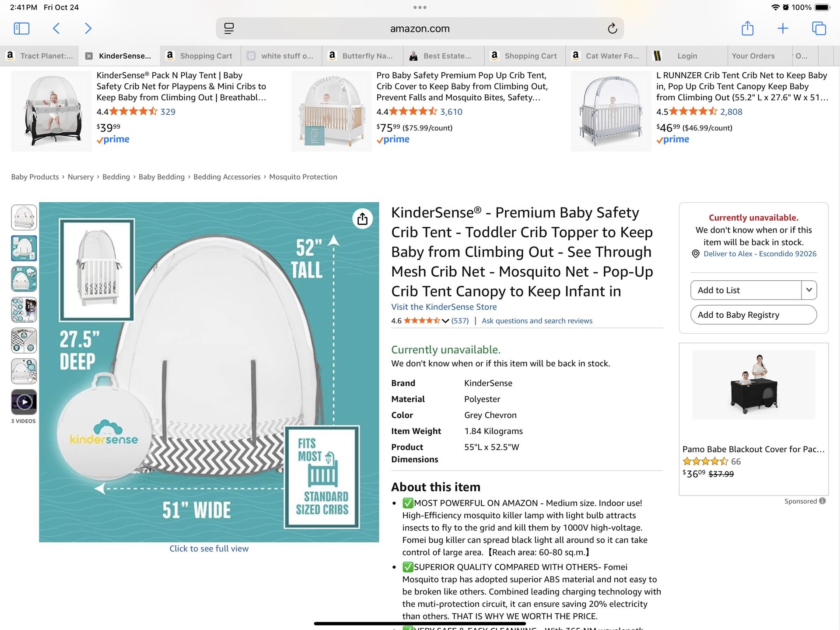Screen dimensions: 840x630
Task: Reload the amazon.com page
Action: click(x=612, y=28)
